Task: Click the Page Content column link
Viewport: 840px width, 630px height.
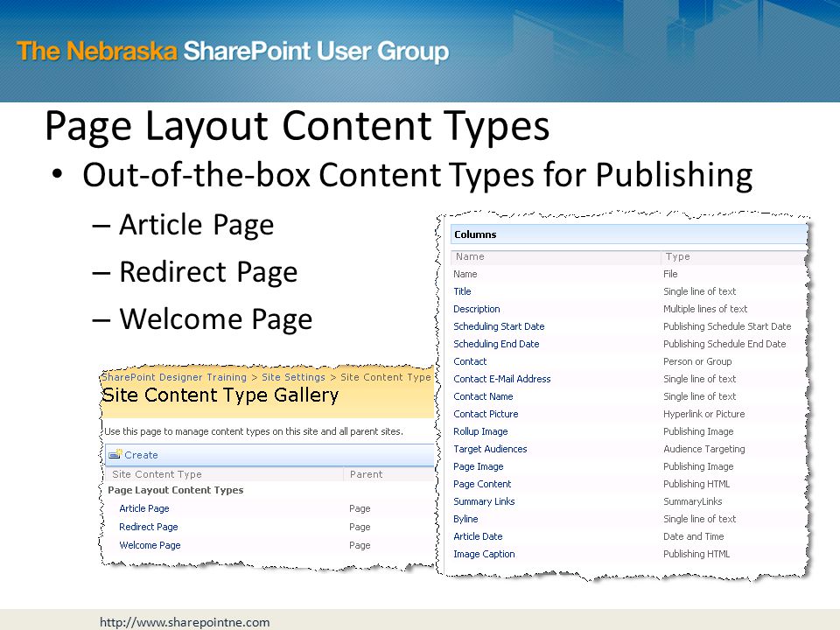Action: pos(482,484)
